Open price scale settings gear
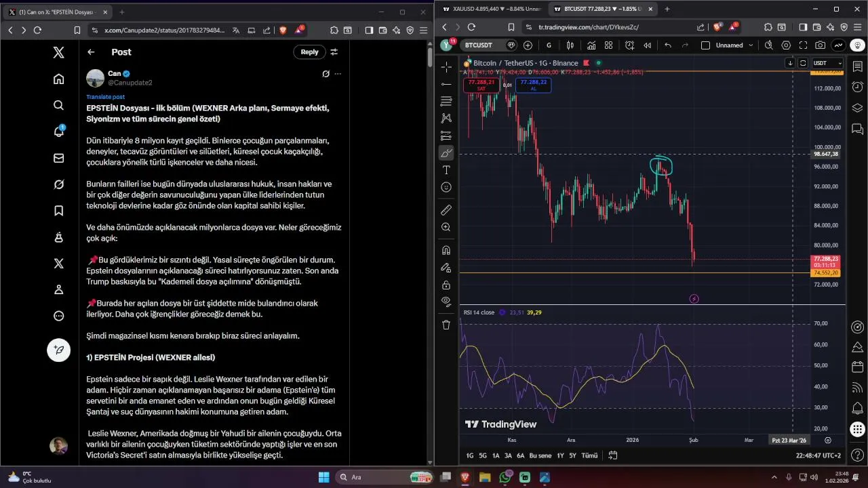Viewport: 868px width, 488px height. 828,440
